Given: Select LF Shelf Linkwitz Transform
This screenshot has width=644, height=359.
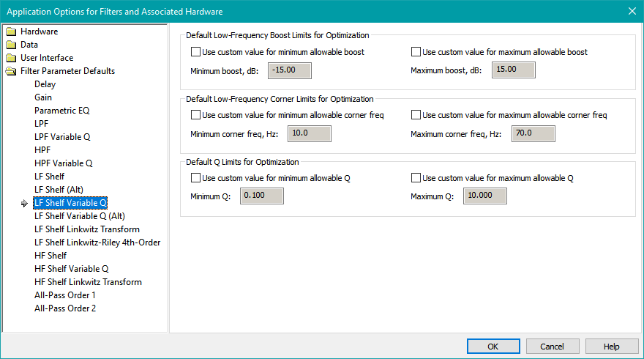Looking at the screenshot, I should (87, 229).
